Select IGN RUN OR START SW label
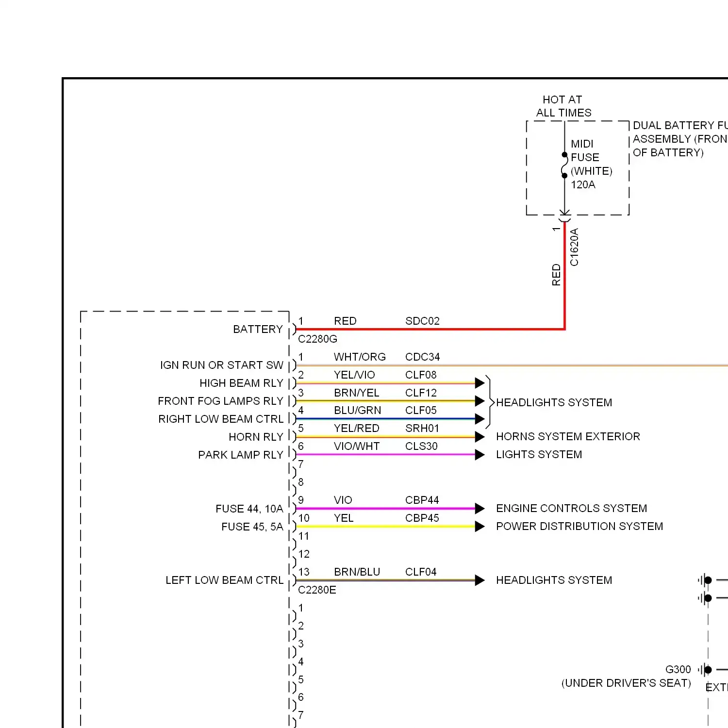 pos(222,365)
